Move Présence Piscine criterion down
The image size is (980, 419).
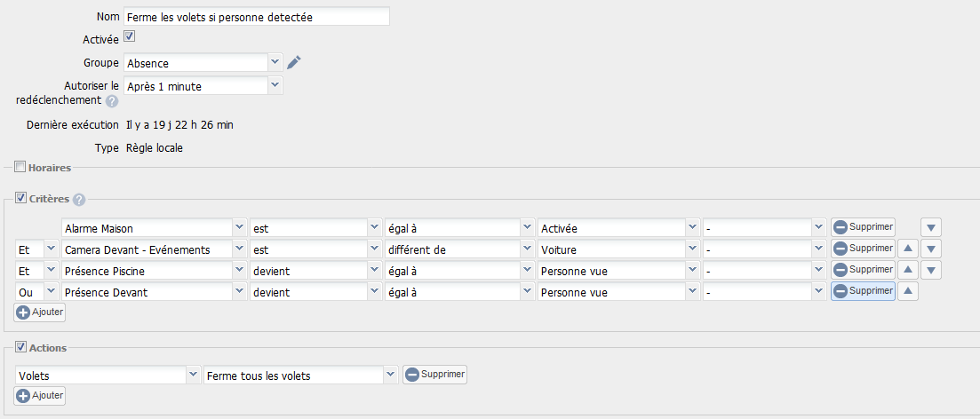[930, 271]
